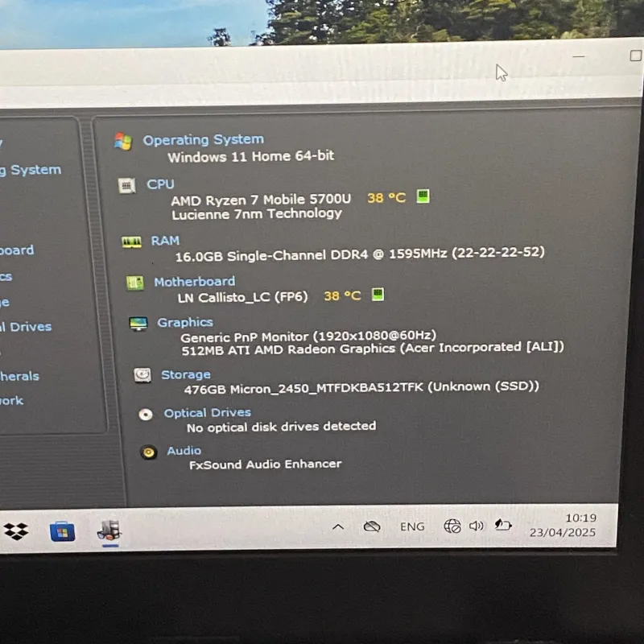Click the Storage hard drive icon
This screenshot has width=644, height=644.
[x=142, y=375]
